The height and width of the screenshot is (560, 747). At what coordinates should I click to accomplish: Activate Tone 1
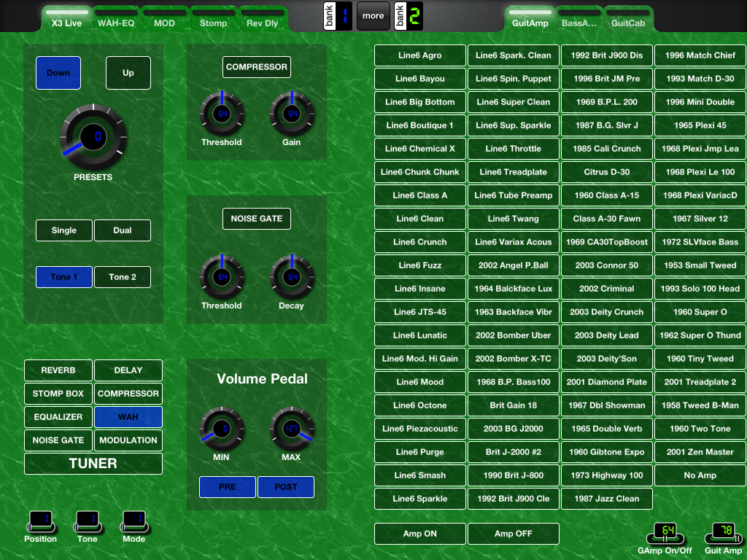click(x=64, y=277)
